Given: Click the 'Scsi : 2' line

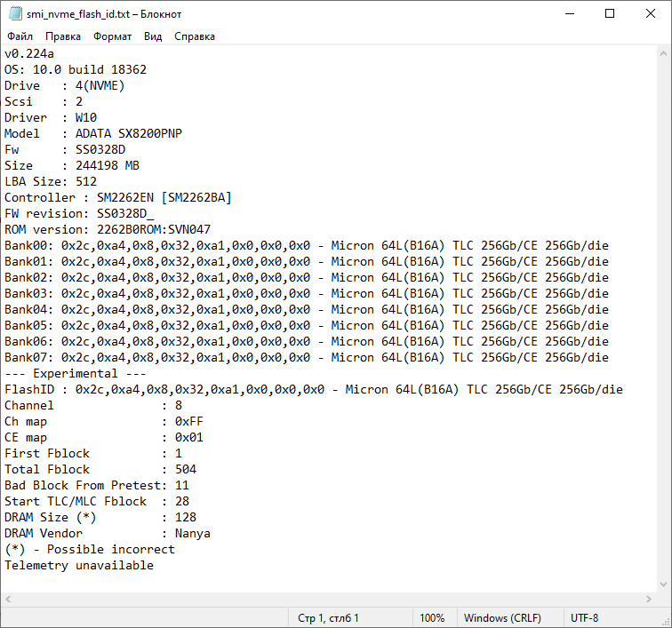Looking at the screenshot, I should 44,101.
